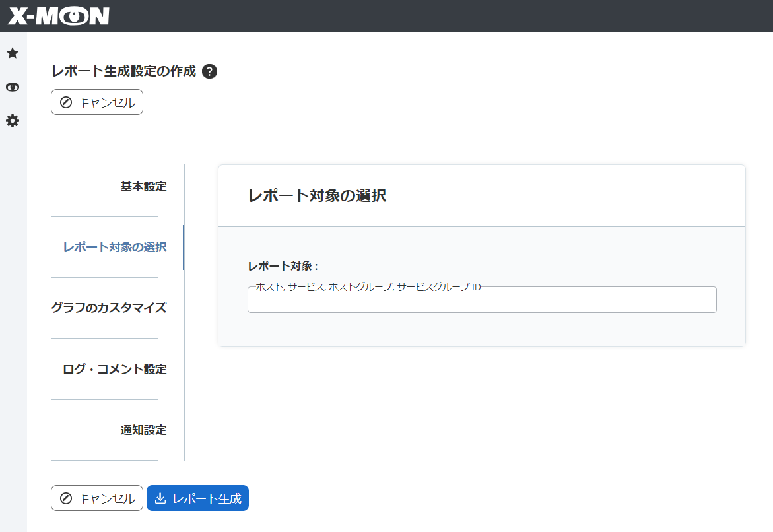Click the help question mark beside the page title
Image resolution: width=773 pixels, height=532 pixels.
(x=210, y=71)
